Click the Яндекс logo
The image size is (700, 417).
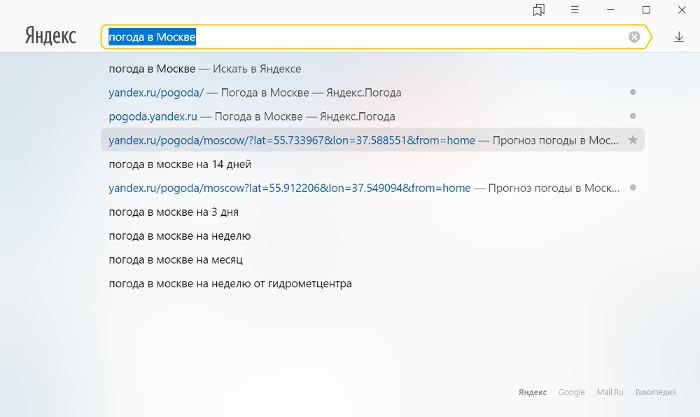click(50, 35)
